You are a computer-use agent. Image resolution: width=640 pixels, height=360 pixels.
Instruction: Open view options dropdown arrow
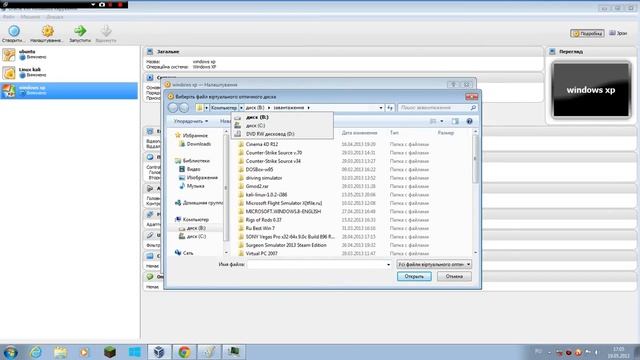pyautogui.click(x=442, y=121)
